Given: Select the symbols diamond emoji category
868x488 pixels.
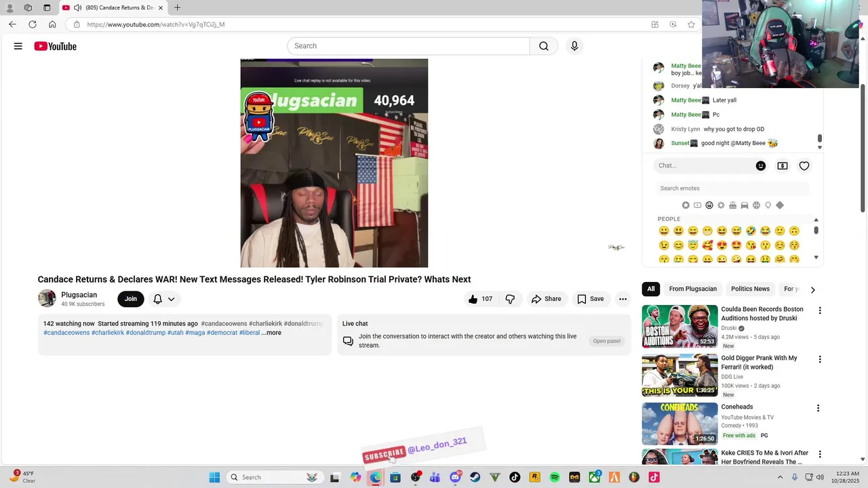Looking at the screenshot, I should click(780, 205).
